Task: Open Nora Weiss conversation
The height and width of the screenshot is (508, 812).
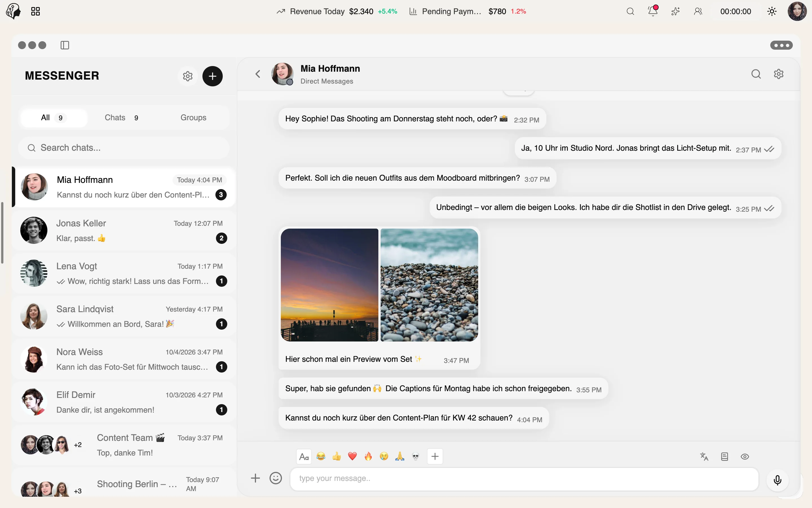Action: [124, 359]
